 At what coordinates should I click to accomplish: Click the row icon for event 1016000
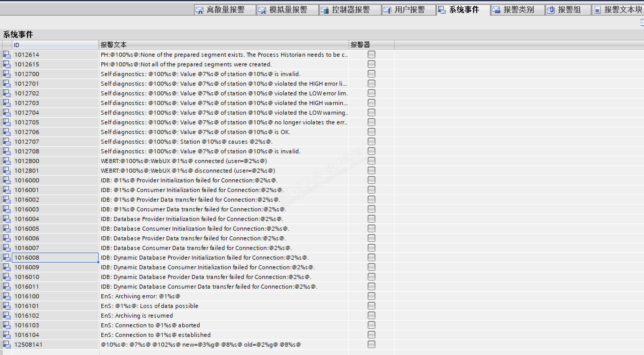7,180
